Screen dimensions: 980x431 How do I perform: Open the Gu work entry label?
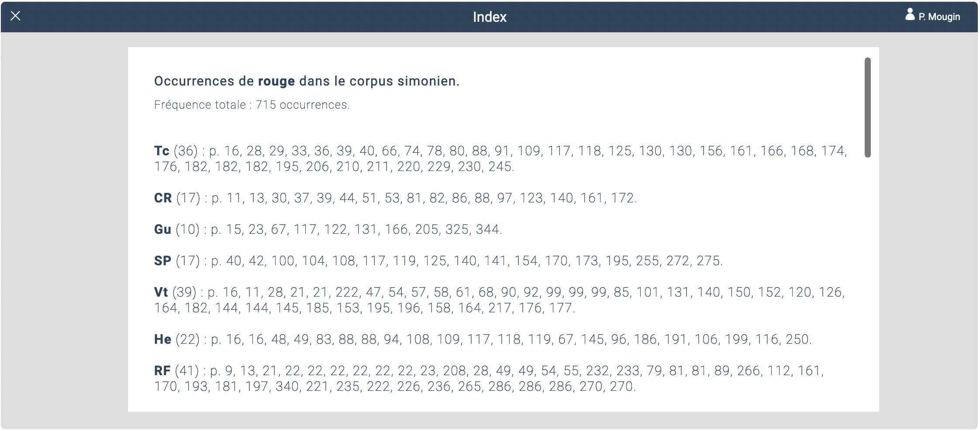click(162, 229)
